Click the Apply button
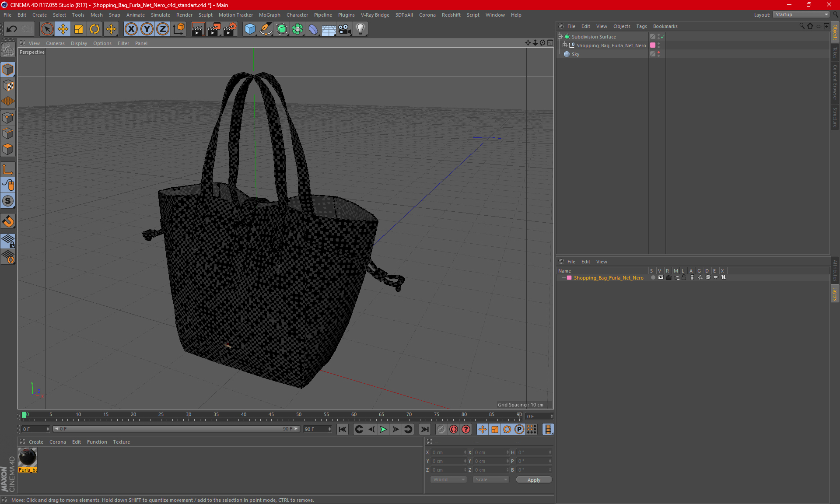Viewport: 840px width, 504px height. click(x=534, y=480)
